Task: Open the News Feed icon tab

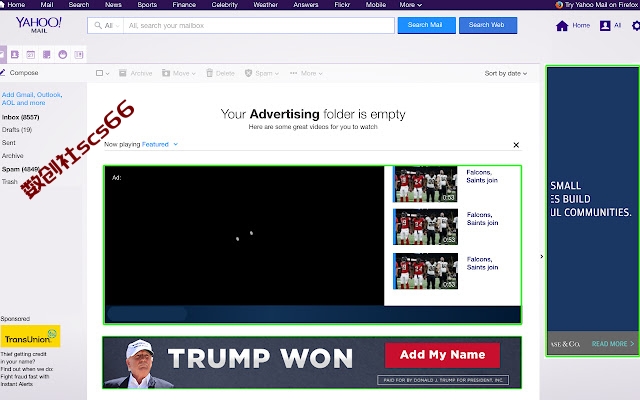Action: (78, 54)
